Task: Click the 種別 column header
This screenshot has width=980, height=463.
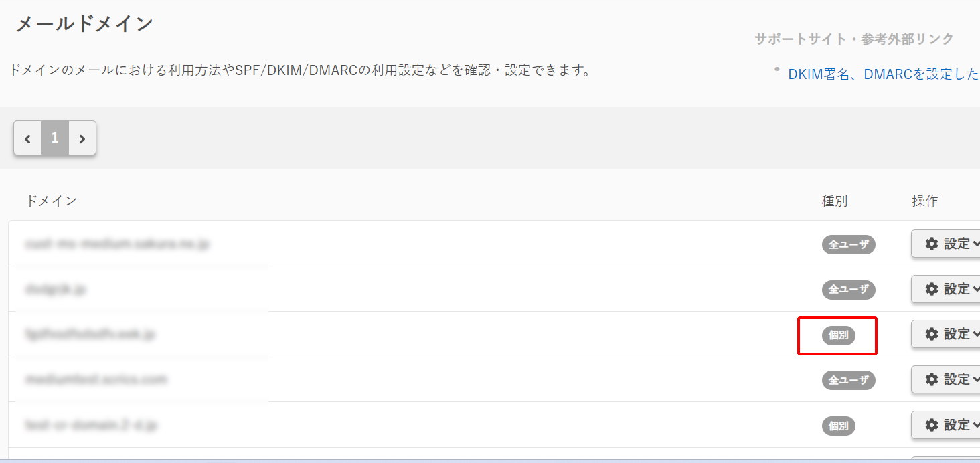Action: [x=834, y=201]
